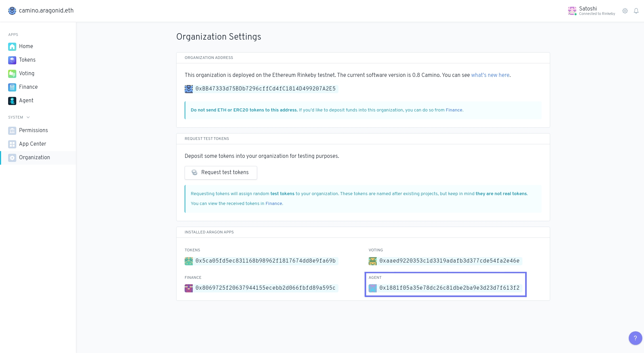Open camino.aragonid.eth organization switcher
The width and height of the screenshot is (644, 353).
[41, 11]
